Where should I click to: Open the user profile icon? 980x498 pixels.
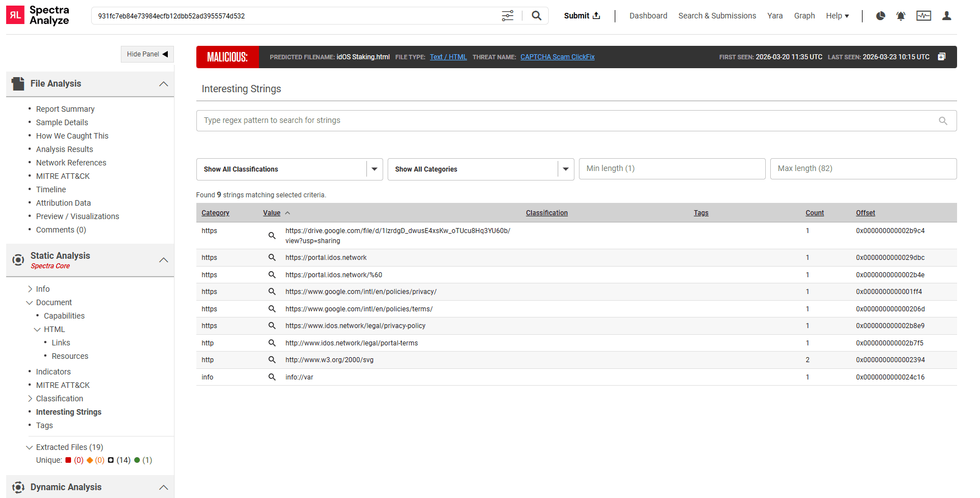(946, 16)
